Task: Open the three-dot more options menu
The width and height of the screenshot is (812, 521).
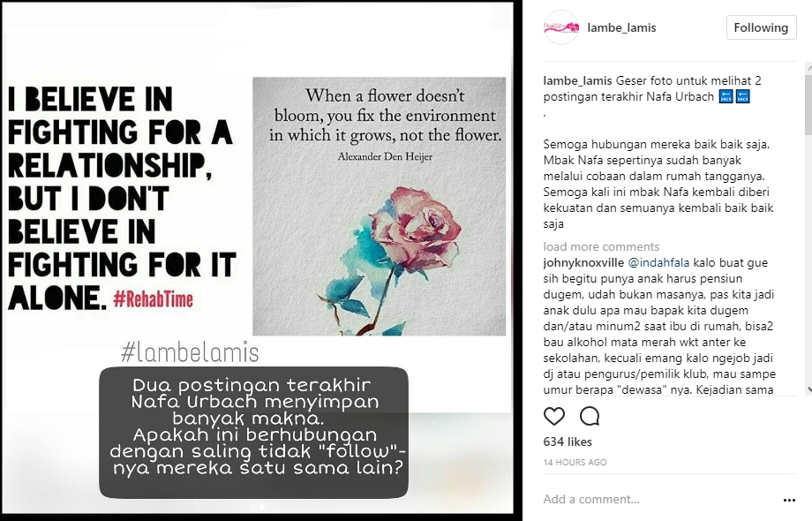Action: click(x=789, y=500)
